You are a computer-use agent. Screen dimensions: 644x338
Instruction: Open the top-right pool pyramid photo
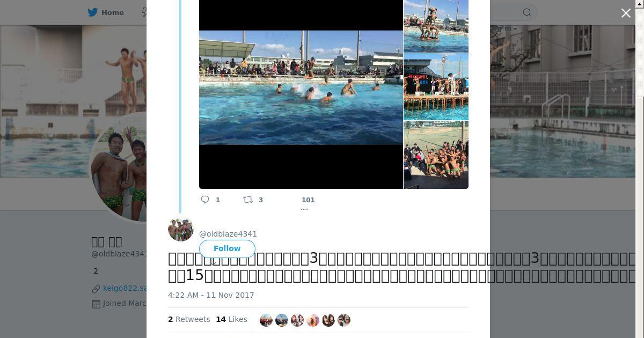[436, 26]
